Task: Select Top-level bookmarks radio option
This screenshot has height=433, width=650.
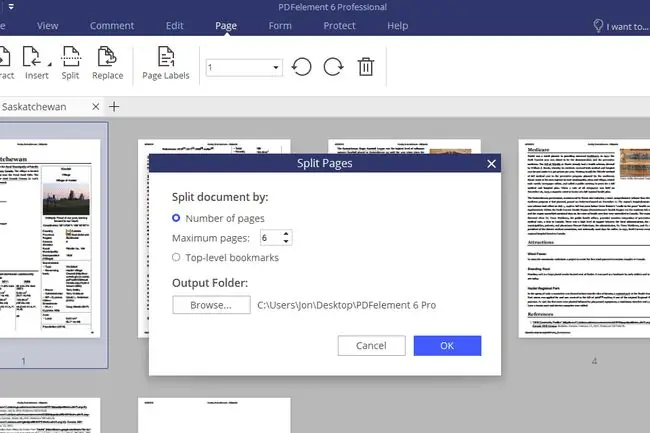Action: pyautogui.click(x=176, y=257)
